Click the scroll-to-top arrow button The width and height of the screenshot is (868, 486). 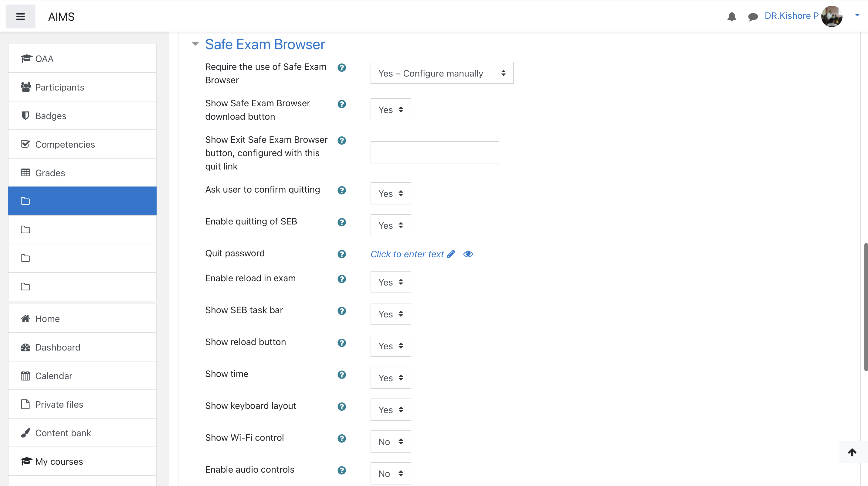click(x=852, y=452)
